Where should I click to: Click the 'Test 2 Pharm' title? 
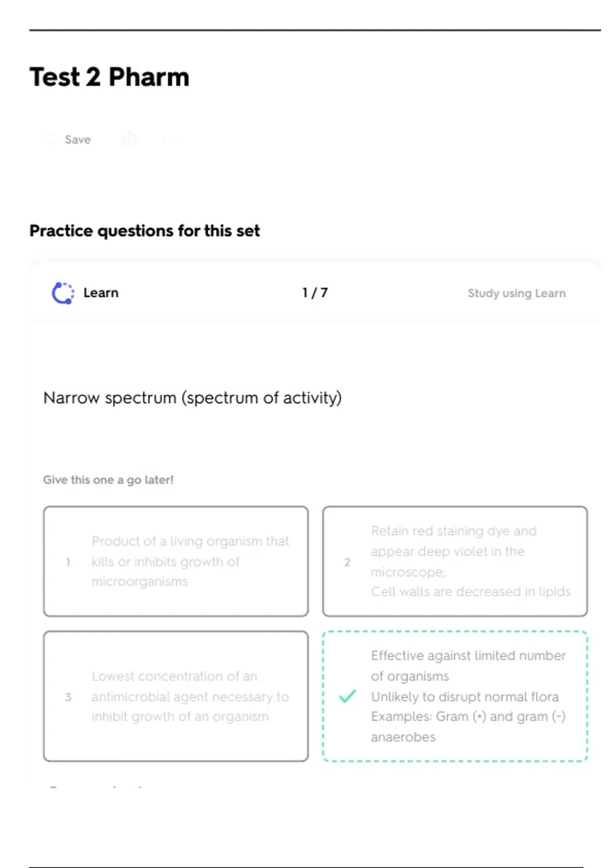click(x=109, y=77)
